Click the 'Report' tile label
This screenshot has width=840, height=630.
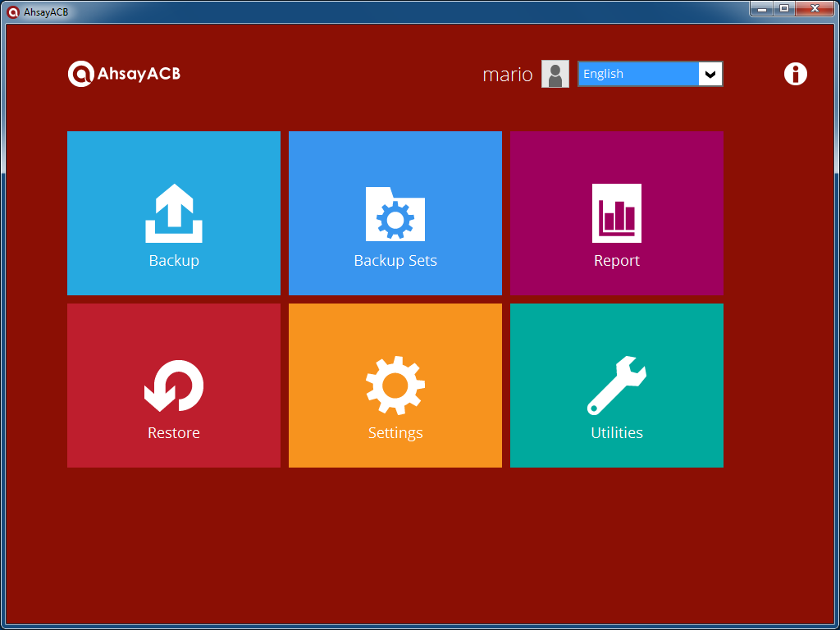[617, 261]
